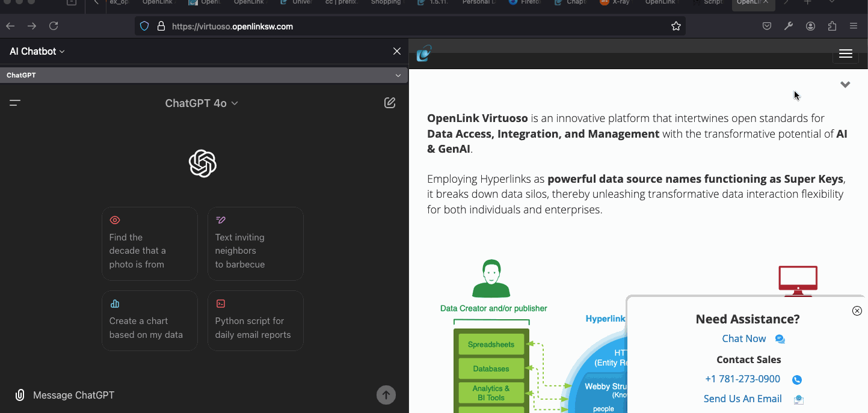Go back with the browser back arrow
This screenshot has width=868, height=413.
[10, 26]
